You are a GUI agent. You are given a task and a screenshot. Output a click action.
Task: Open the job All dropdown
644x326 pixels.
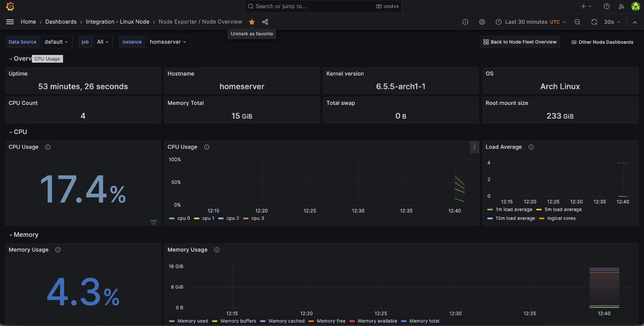coord(103,42)
